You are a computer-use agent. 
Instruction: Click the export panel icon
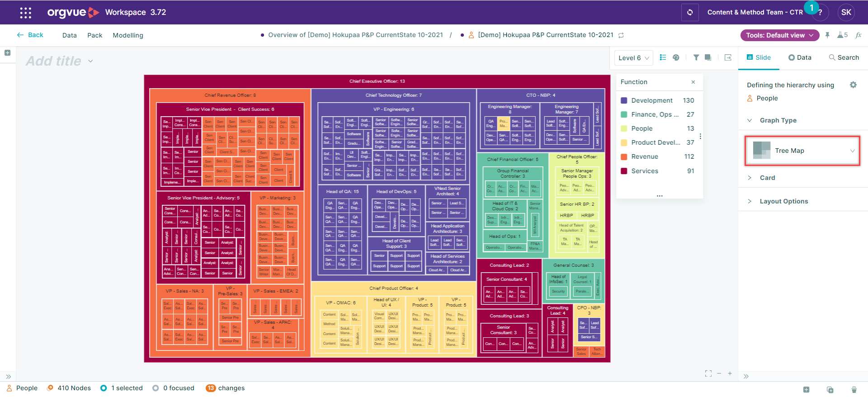click(x=728, y=57)
